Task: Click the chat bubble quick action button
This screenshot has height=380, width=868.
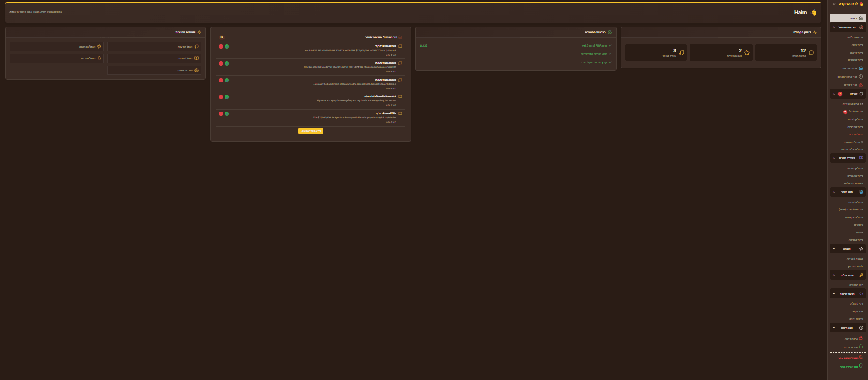Action: point(154,47)
